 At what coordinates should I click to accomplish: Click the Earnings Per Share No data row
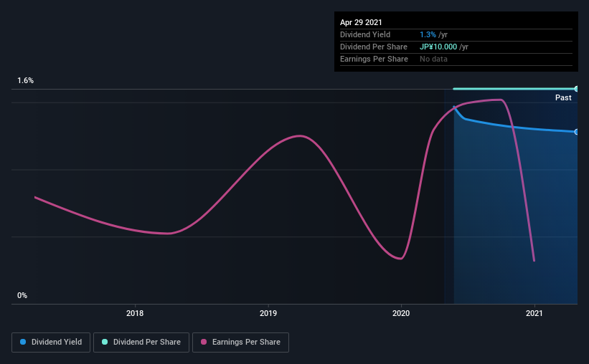pyautogui.click(x=456, y=59)
